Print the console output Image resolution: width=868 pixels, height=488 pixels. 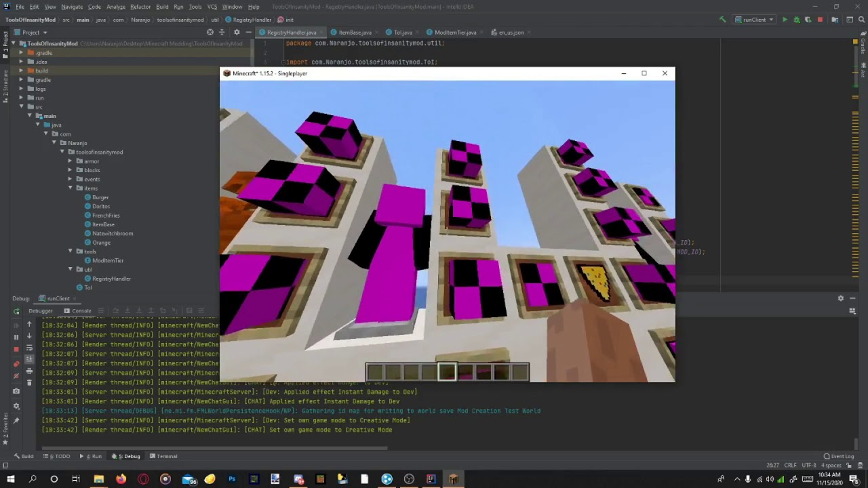point(29,371)
